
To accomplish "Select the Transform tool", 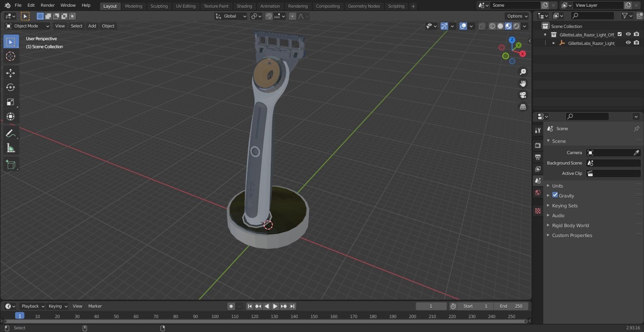I will point(11,116).
